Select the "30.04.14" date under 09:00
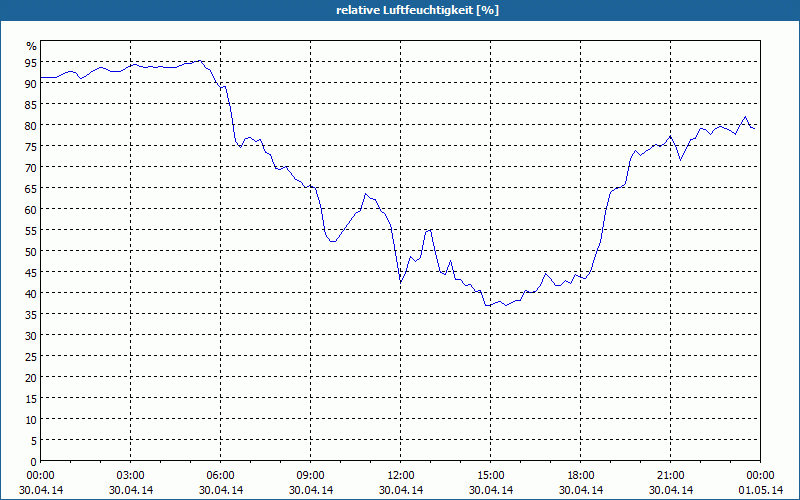800x500 pixels. coord(310,490)
